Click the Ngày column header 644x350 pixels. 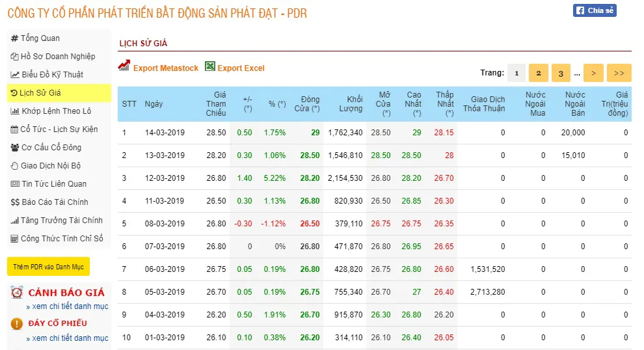(154, 104)
